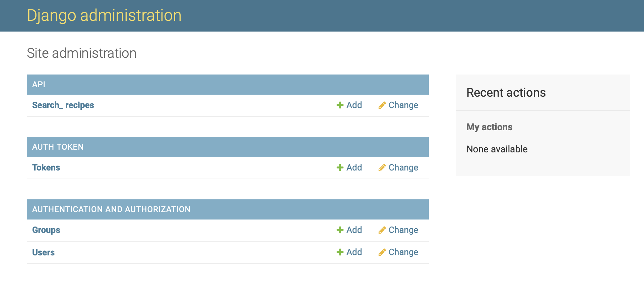Screen dimensions: 644x292
Task: Click Change text for Search_ recipes
Action: pos(403,105)
